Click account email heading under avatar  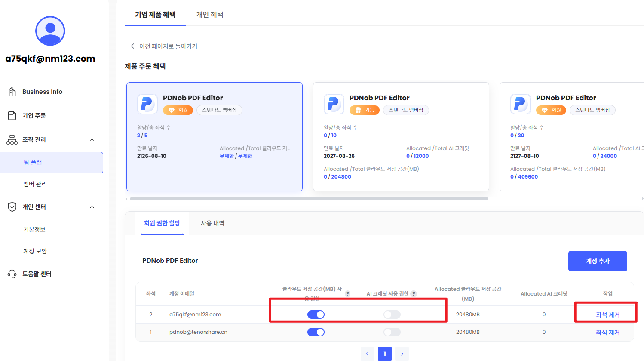point(50,59)
